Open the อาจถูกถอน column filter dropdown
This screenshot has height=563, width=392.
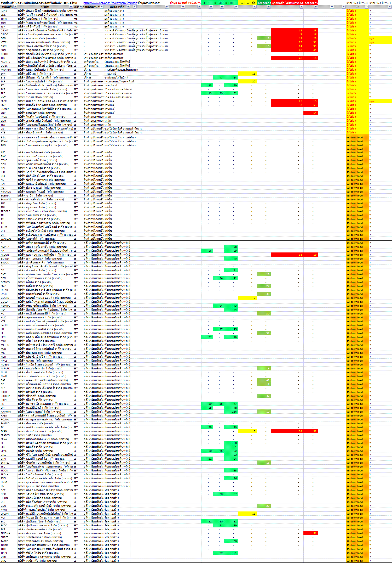point(316,7)
